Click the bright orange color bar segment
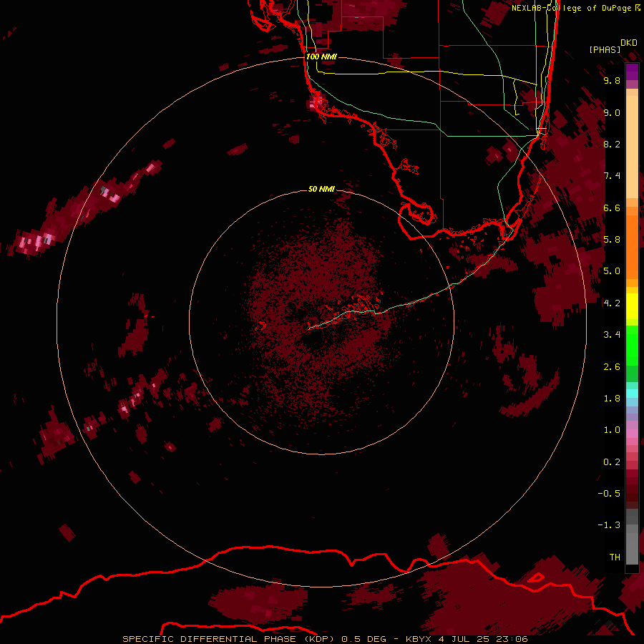The height and width of the screenshot is (644, 644). (x=632, y=247)
